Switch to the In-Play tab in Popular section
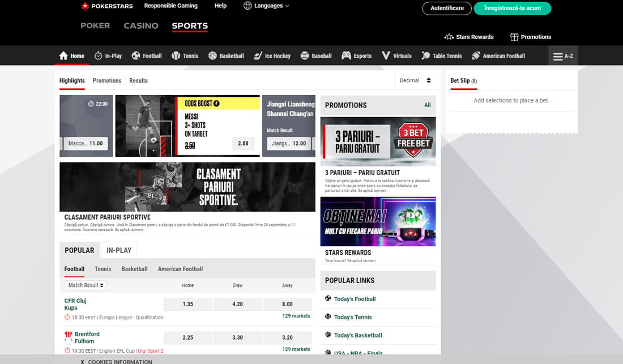The image size is (623, 364). pyautogui.click(x=119, y=250)
